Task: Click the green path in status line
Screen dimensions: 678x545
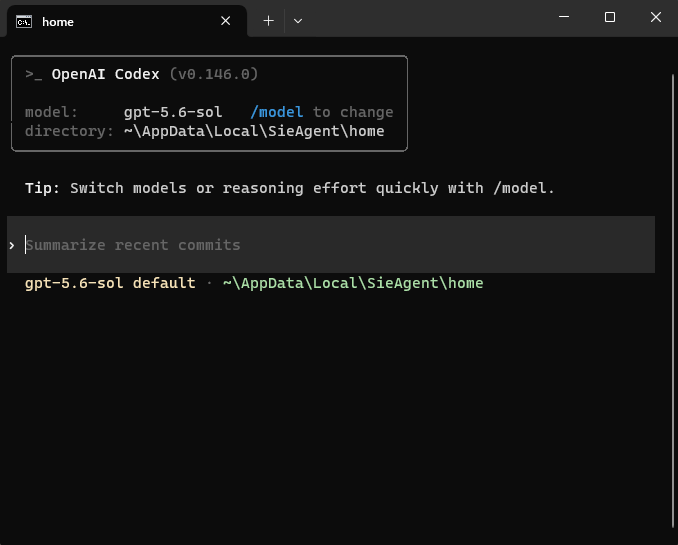Action: tap(353, 283)
